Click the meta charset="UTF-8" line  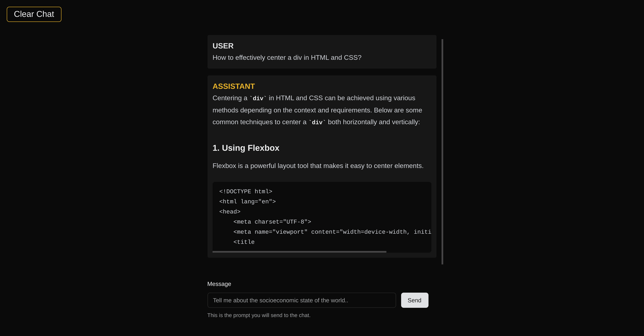[x=272, y=222]
